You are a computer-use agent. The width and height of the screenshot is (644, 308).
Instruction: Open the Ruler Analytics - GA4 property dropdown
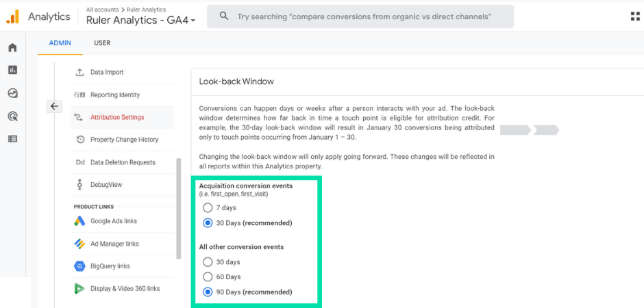point(140,21)
